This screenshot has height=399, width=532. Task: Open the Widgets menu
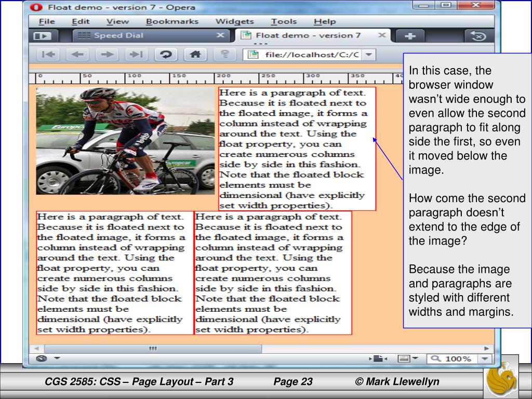click(235, 21)
